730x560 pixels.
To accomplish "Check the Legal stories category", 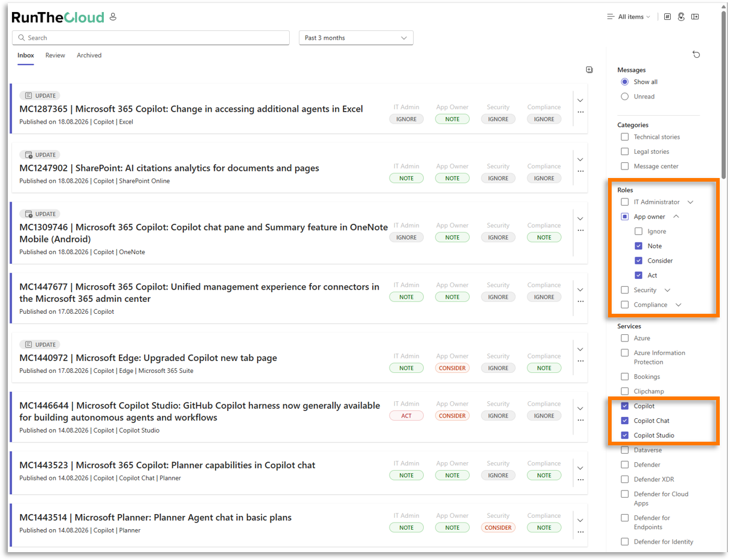I will click(625, 151).
